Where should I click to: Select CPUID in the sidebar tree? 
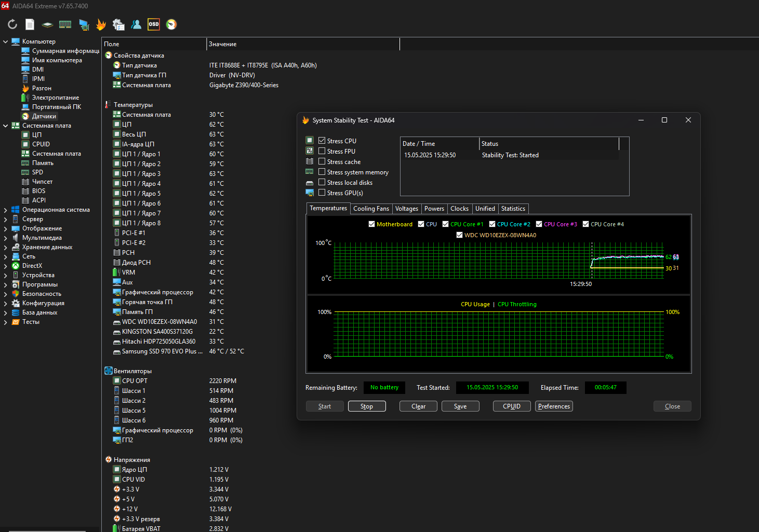(41, 144)
